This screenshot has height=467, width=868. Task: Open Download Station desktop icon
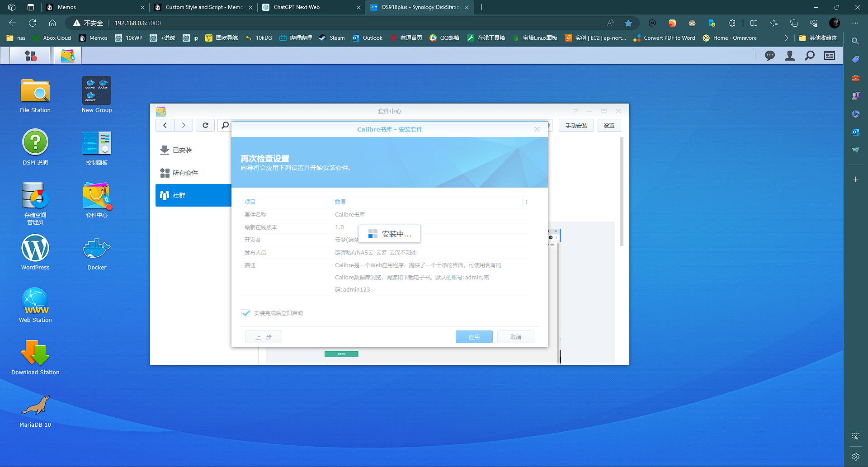tap(35, 357)
